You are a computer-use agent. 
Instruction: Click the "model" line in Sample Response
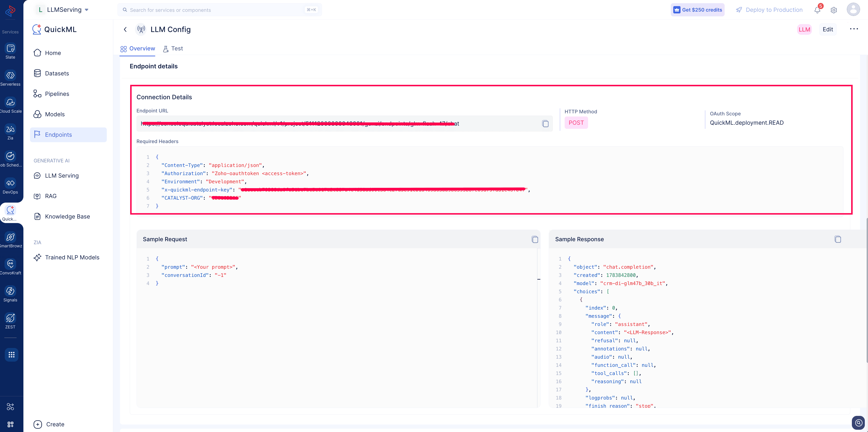(621, 283)
